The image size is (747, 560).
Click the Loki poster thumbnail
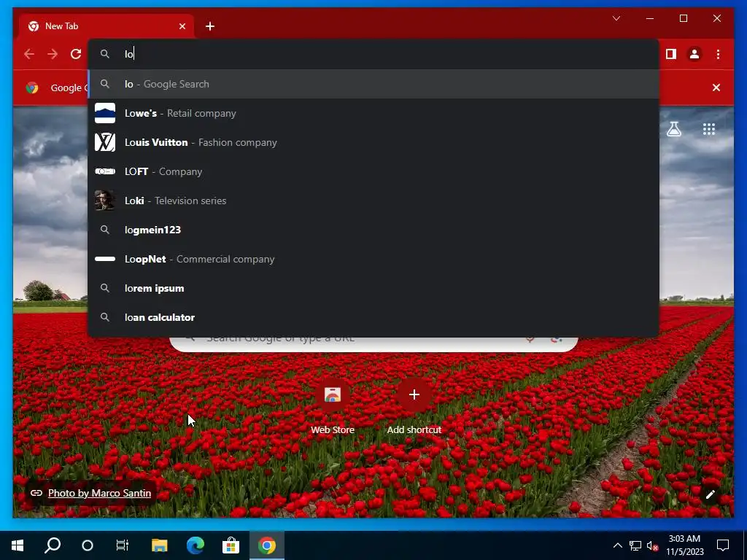[x=105, y=201]
